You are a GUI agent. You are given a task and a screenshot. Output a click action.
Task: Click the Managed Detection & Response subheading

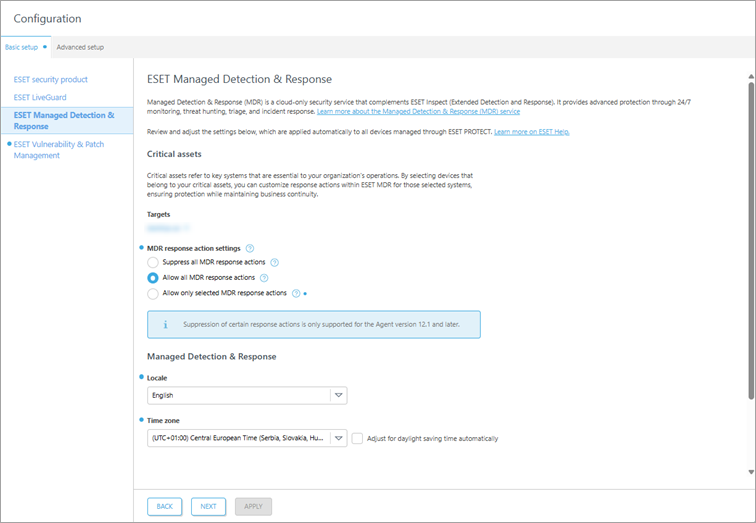coord(212,357)
